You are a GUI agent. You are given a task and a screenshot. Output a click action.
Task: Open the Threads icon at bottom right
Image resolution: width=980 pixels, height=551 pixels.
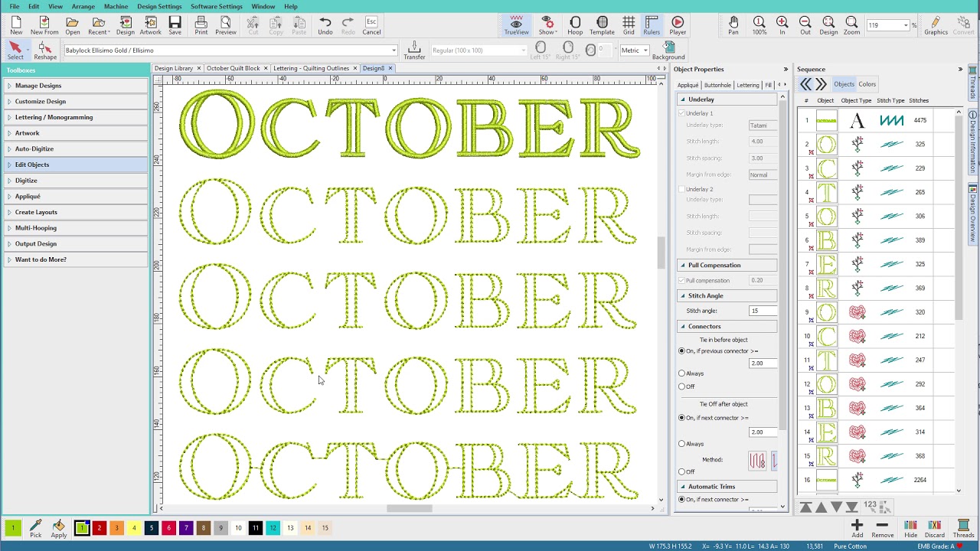pos(963,529)
